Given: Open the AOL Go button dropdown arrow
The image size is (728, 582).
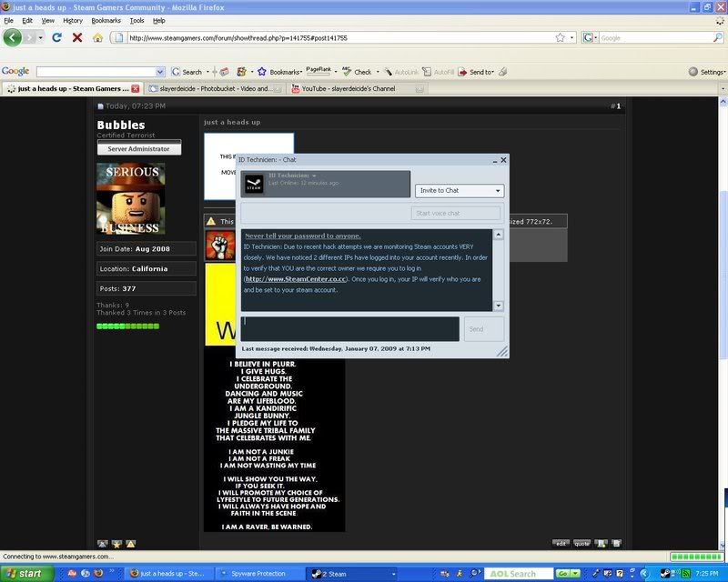Looking at the screenshot, I should pos(576,574).
